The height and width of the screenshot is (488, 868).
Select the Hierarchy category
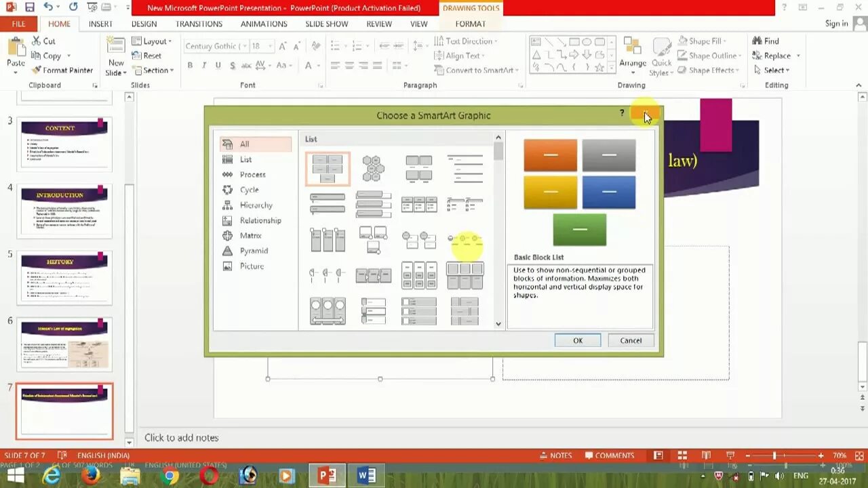tap(256, 205)
